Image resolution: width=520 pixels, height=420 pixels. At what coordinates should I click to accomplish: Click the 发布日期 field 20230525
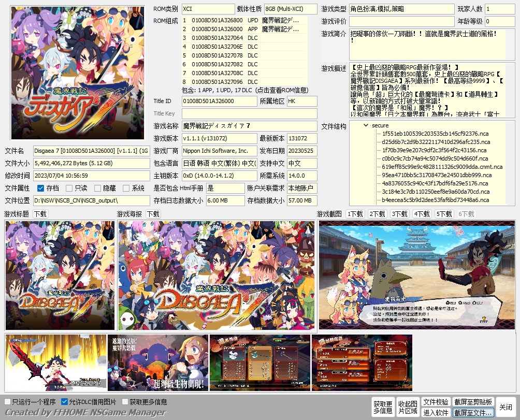click(x=302, y=151)
